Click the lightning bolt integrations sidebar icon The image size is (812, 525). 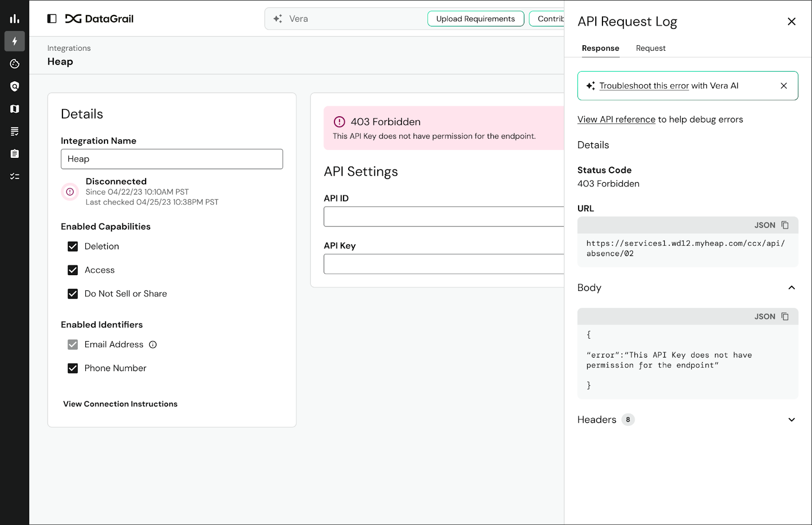click(15, 41)
